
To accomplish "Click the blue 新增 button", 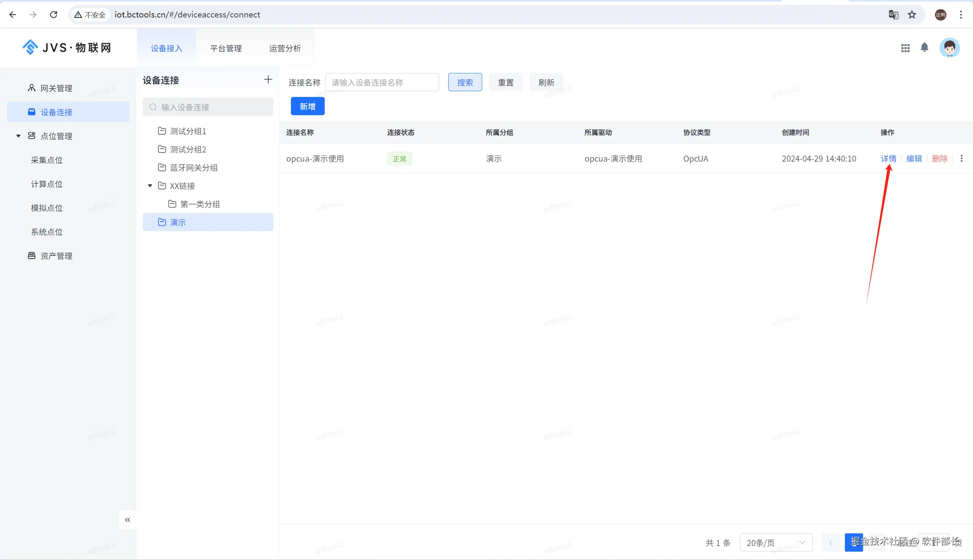I will click(x=307, y=106).
